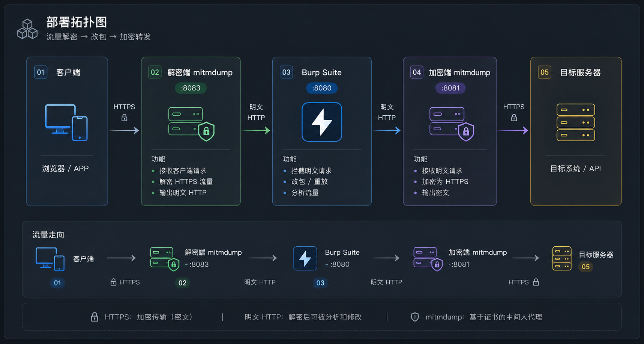Click the yellow 目标服务器 icon in the 流量走向 row
644x344 pixels.
pyautogui.click(x=562, y=258)
